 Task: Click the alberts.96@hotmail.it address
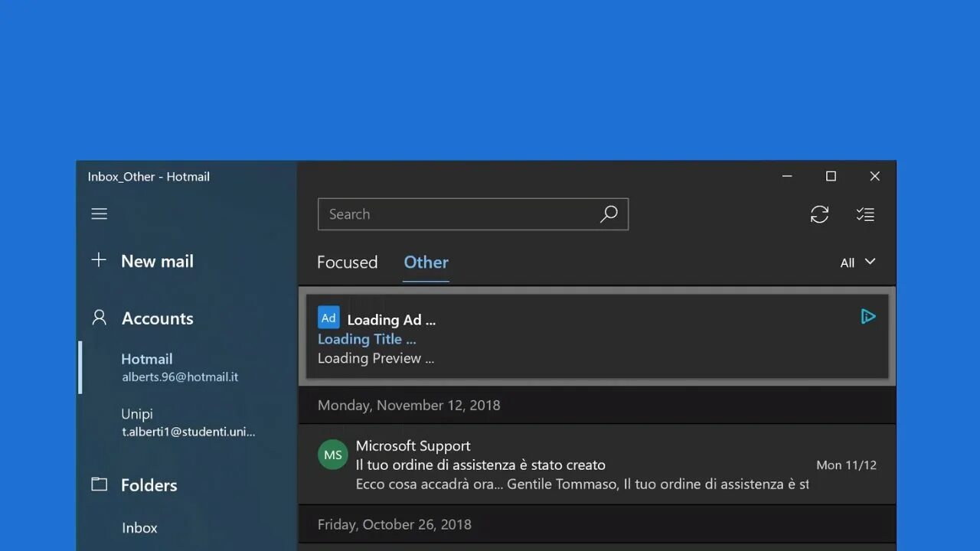pyautogui.click(x=180, y=377)
